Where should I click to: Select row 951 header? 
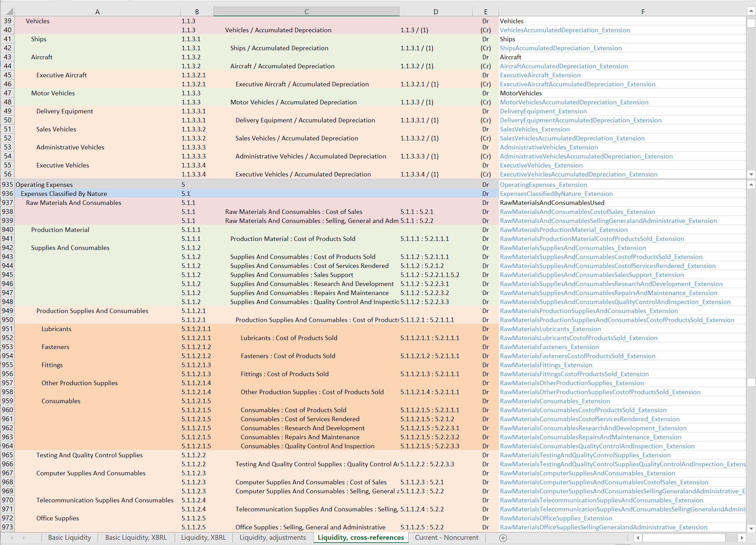pos(7,329)
